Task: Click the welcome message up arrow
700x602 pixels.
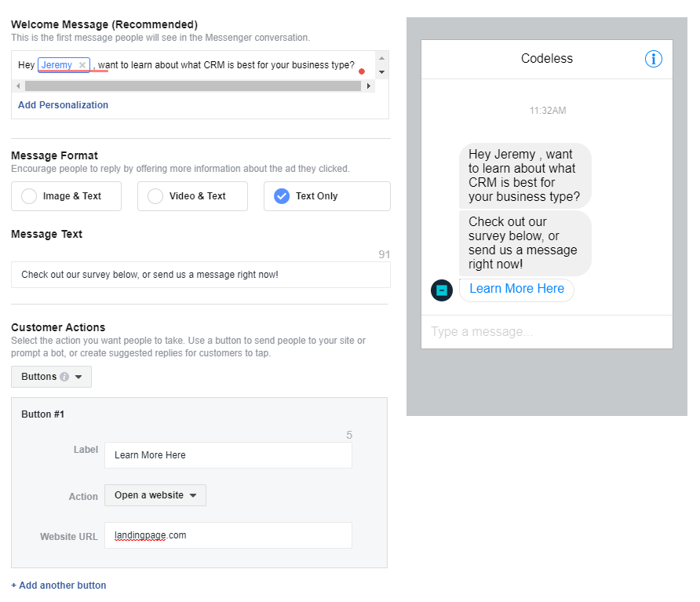Action: pyautogui.click(x=381, y=59)
